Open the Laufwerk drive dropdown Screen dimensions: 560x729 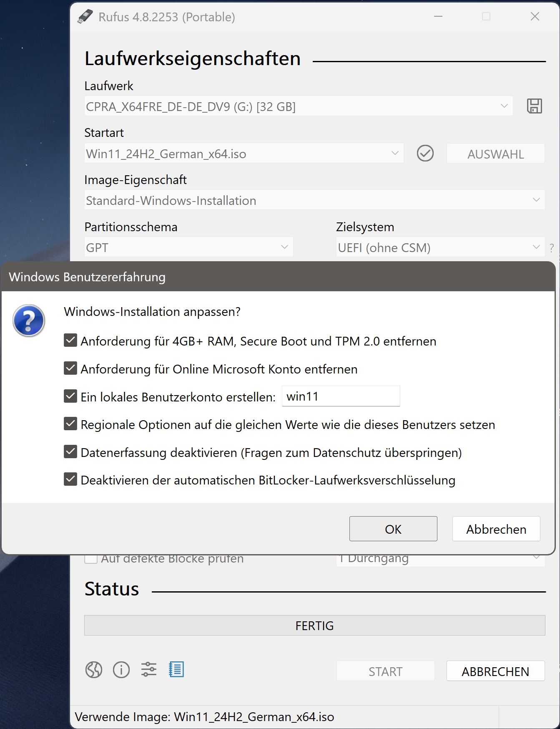pyautogui.click(x=298, y=106)
